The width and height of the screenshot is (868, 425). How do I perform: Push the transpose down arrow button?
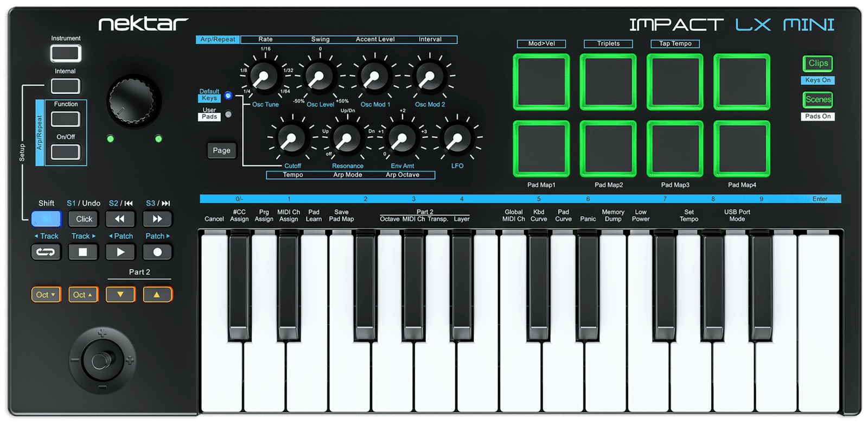tap(120, 295)
